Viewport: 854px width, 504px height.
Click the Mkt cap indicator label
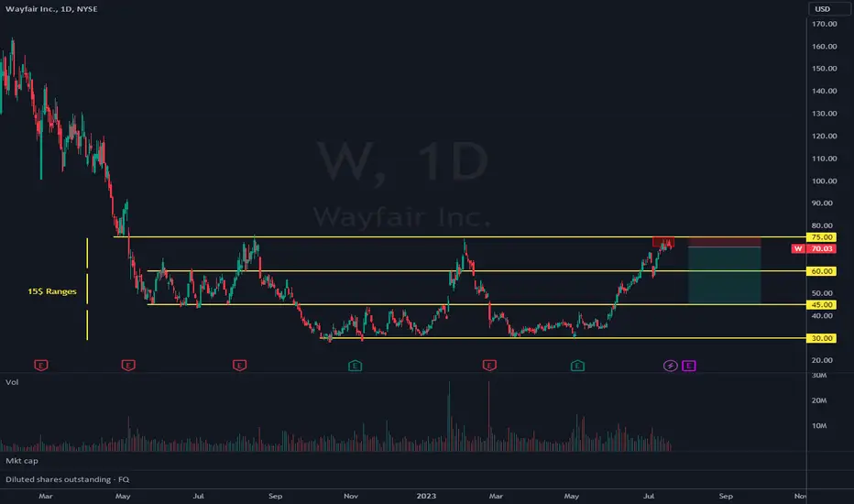(22, 460)
